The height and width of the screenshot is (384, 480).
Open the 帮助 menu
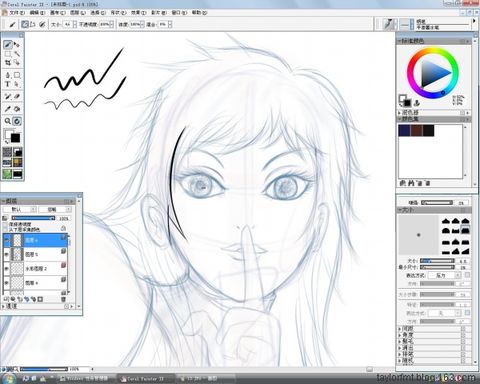coord(199,13)
